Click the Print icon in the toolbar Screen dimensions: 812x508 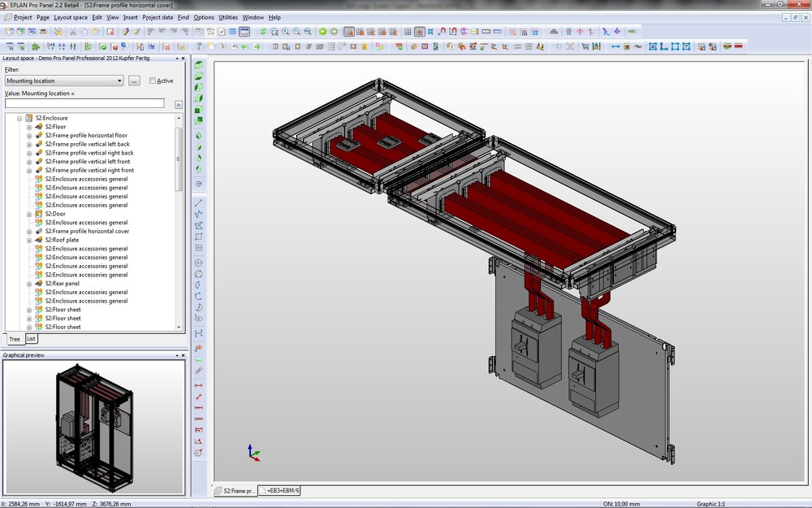pyautogui.click(x=44, y=31)
